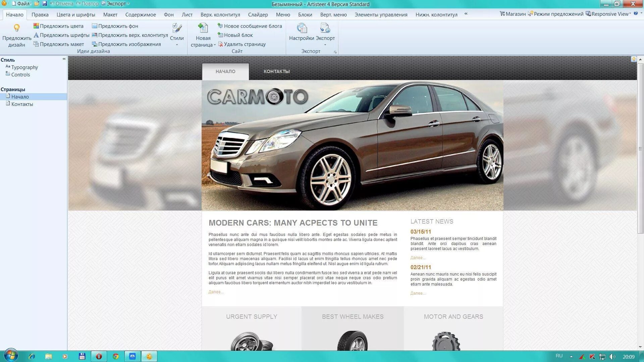644x362 pixels.
Task: Click the Modern Cars article headline
Action: tap(293, 223)
